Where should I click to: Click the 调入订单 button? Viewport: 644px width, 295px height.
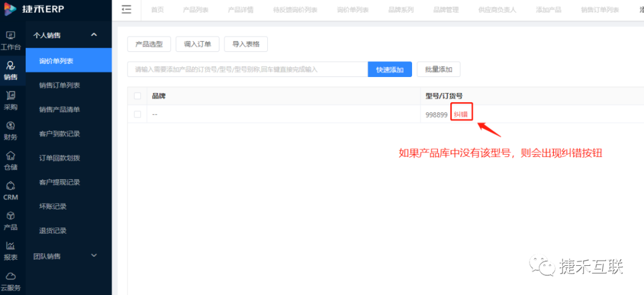click(197, 44)
